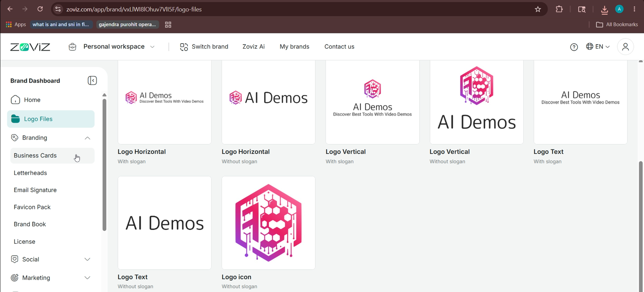
Task: Open the 'gajendra purohit opera' bookmark
Action: pos(127,24)
